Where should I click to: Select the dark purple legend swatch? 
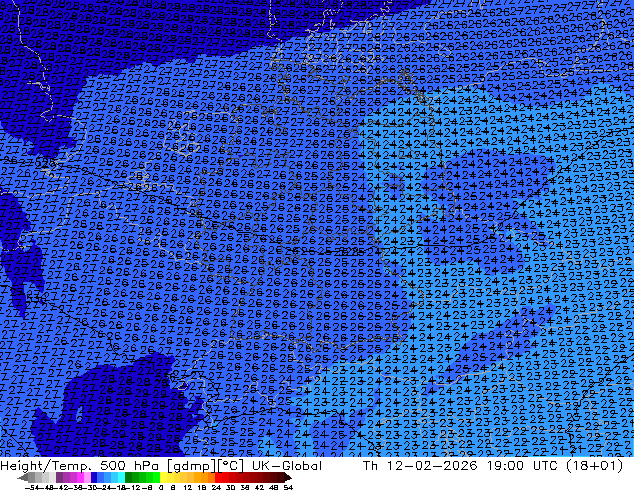tap(59, 478)
